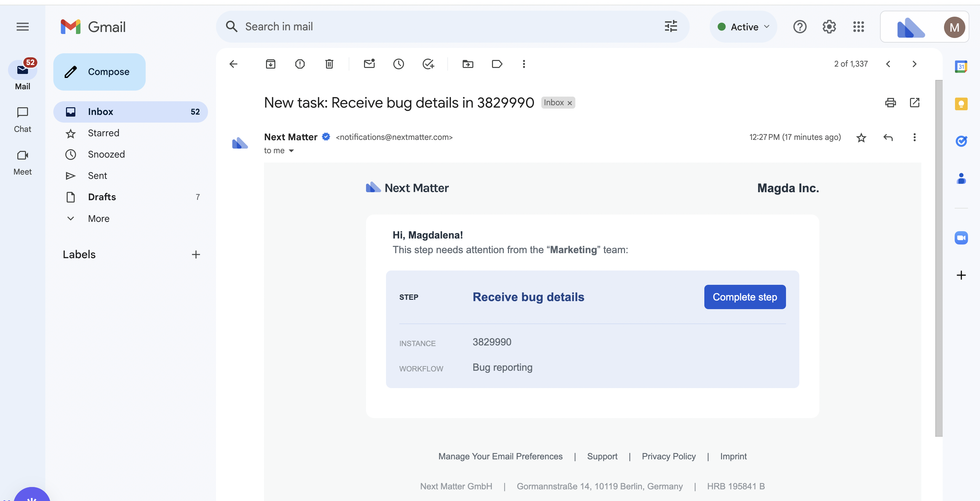Viewport: 980px width, 501px height.
Task: Open the Support footer link
Action: pyautogui.click(x=602, y=456)
